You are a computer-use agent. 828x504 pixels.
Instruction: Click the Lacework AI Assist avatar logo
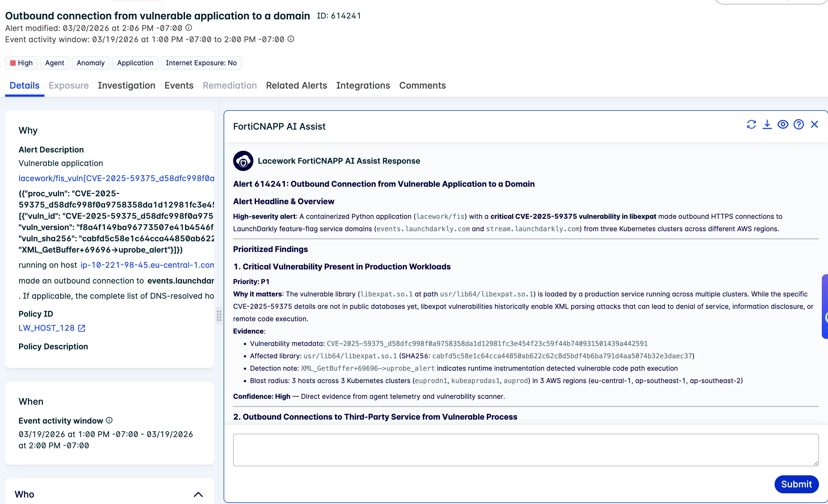point(243,161)
